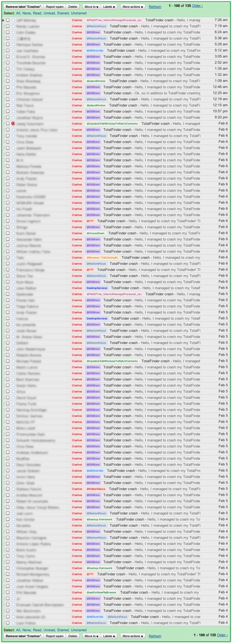
Task: Click the top 'Refresh' link
Action: pos(155,7)
